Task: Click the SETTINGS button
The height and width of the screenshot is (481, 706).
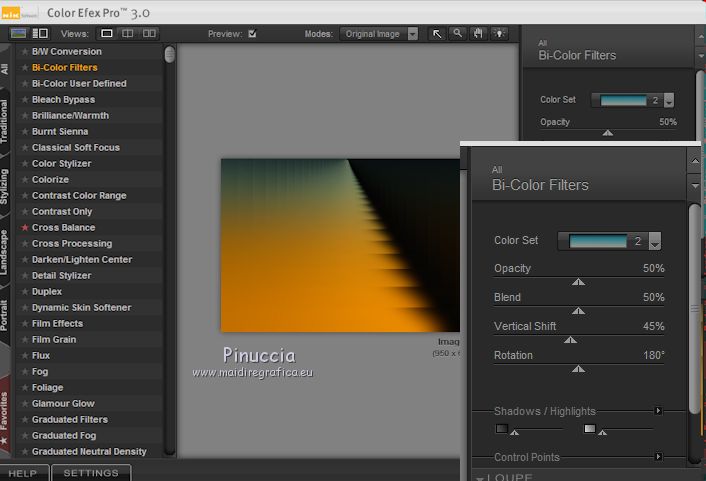Action: tap(91, 473)
